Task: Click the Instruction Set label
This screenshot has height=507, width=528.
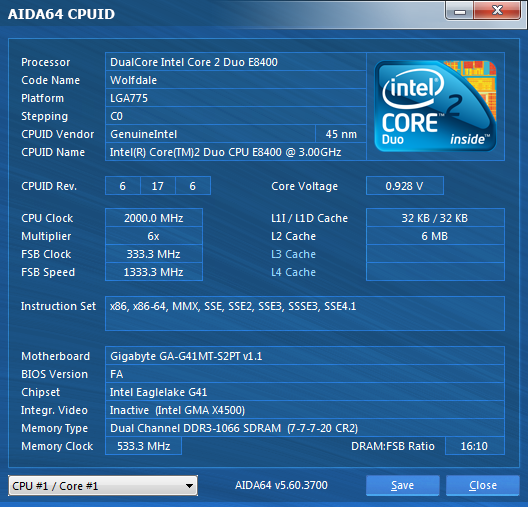Action: (x=58, y=306)
